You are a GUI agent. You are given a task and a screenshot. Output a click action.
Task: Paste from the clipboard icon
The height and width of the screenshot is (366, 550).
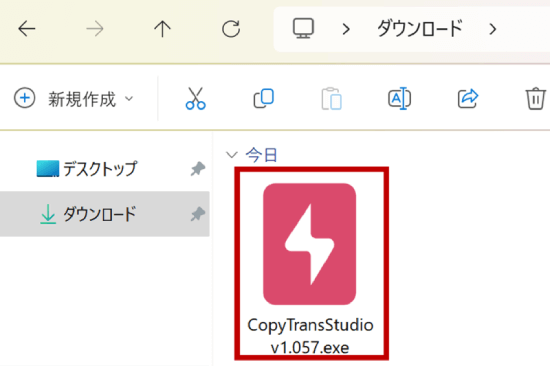click(x=331, y=99)
